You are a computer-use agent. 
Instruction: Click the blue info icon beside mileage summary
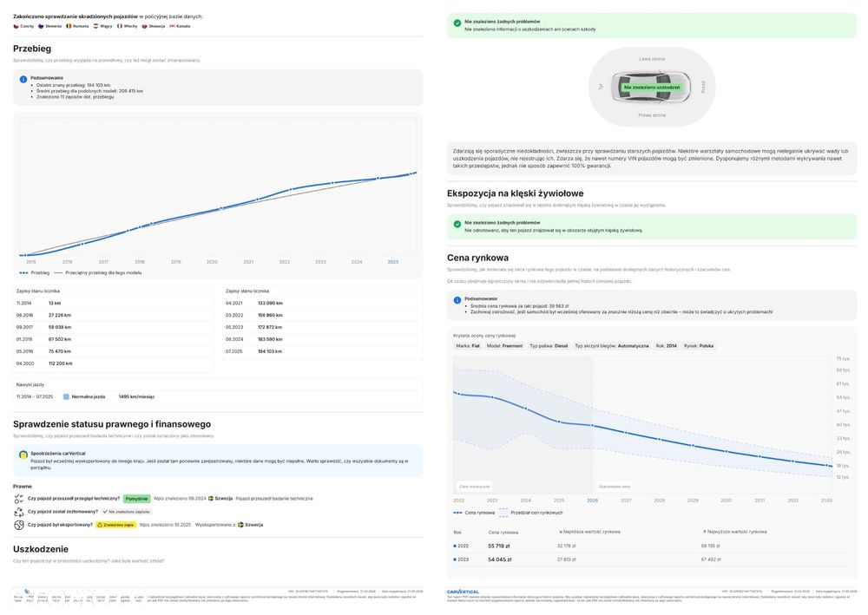[x=23, y=78]
